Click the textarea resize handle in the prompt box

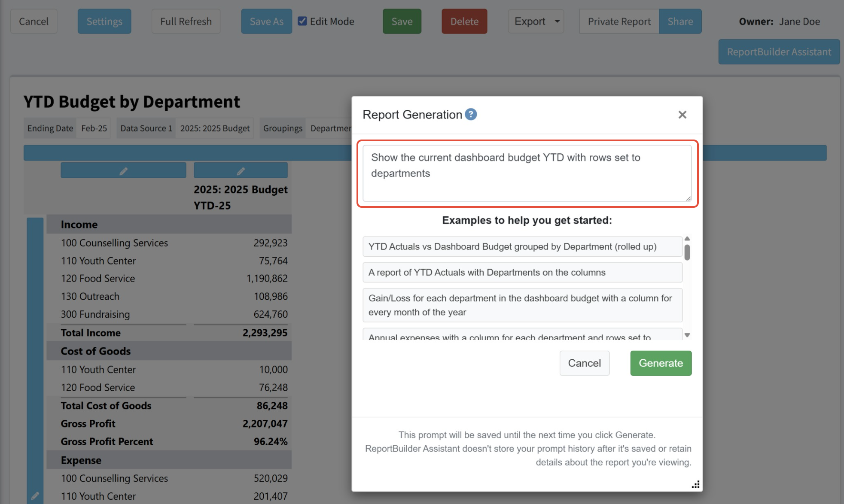[688, 198]
